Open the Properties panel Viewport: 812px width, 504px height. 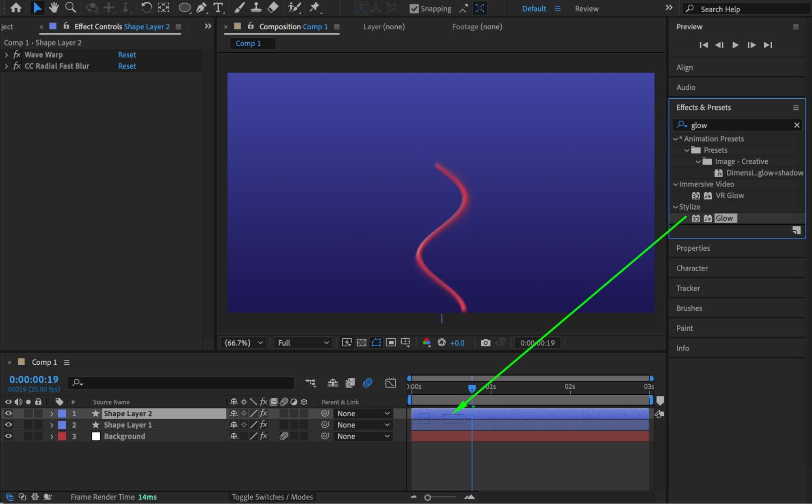[x=693, y=248]
